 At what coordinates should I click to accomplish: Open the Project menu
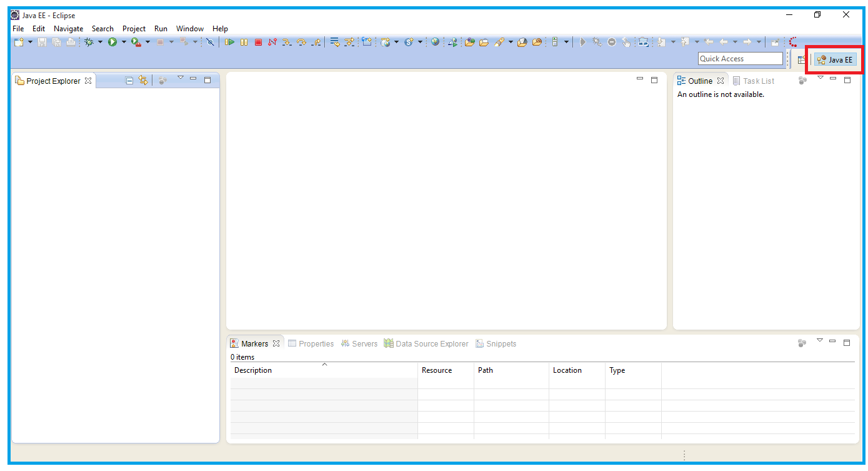[x=134, y=29]
